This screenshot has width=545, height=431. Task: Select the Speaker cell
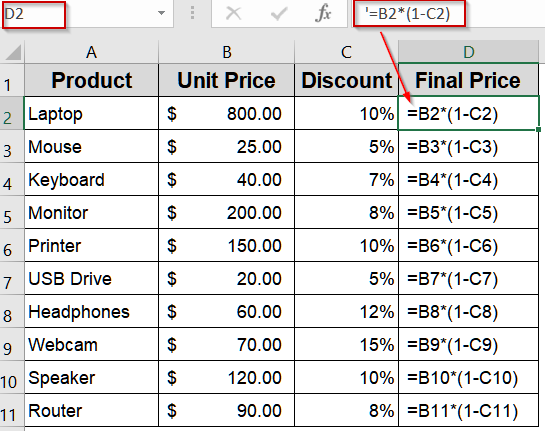[91, 377]
